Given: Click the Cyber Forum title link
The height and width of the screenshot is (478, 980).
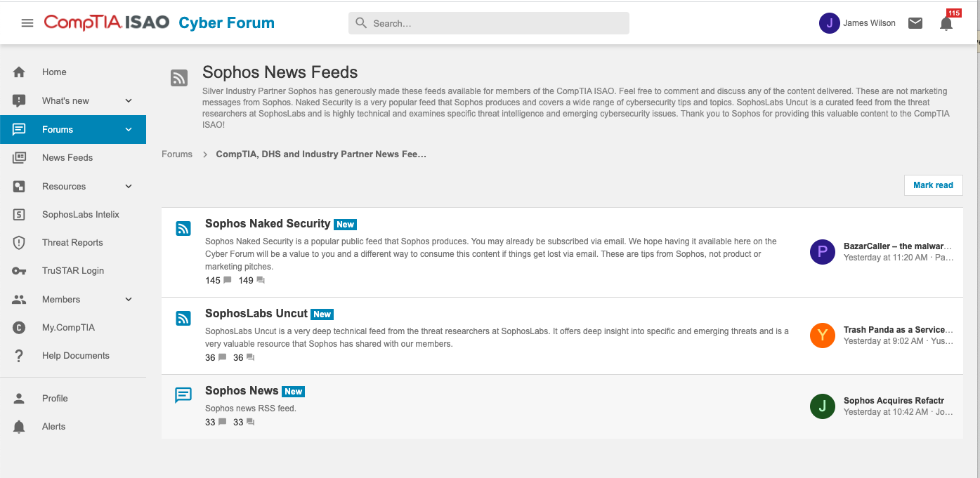Looking at the screenshot, I should pyautogui.click(x=226, y=23).
